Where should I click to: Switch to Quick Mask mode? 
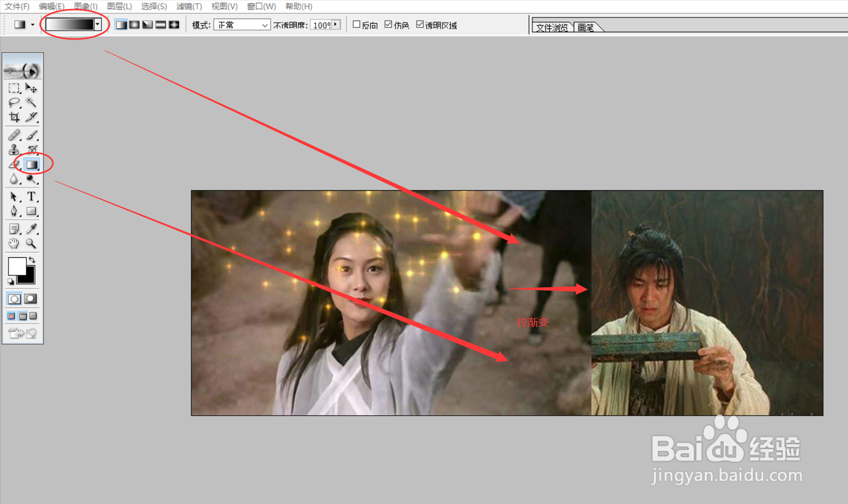tap(31, 299)
